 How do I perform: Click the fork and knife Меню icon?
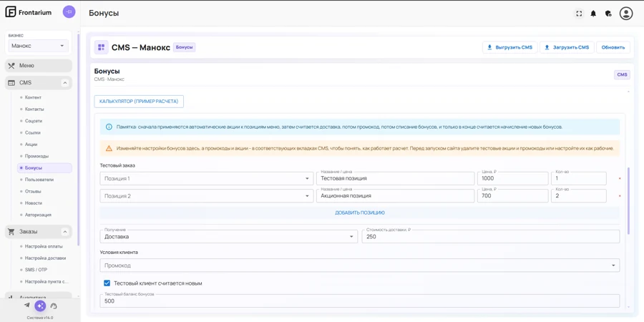[x=11, y=66]
